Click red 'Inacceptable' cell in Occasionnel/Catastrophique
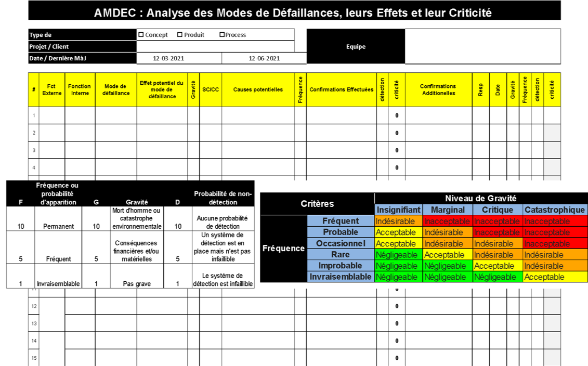Screen dimensions: 588x366 click(555, 243)
